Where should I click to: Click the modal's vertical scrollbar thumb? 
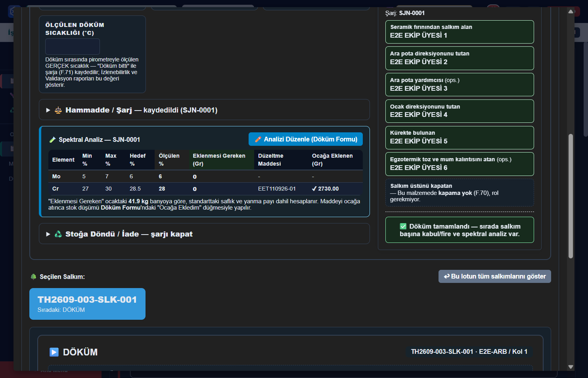[571, 196]
